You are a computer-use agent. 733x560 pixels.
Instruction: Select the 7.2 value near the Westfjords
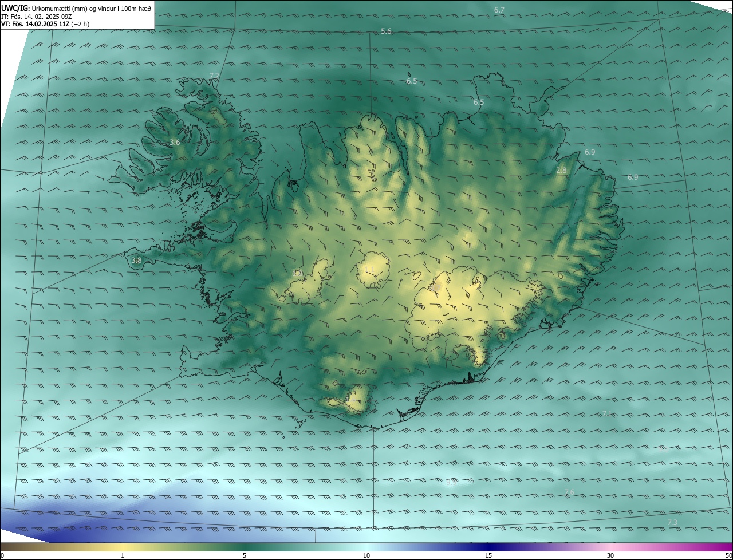point(214,76)
